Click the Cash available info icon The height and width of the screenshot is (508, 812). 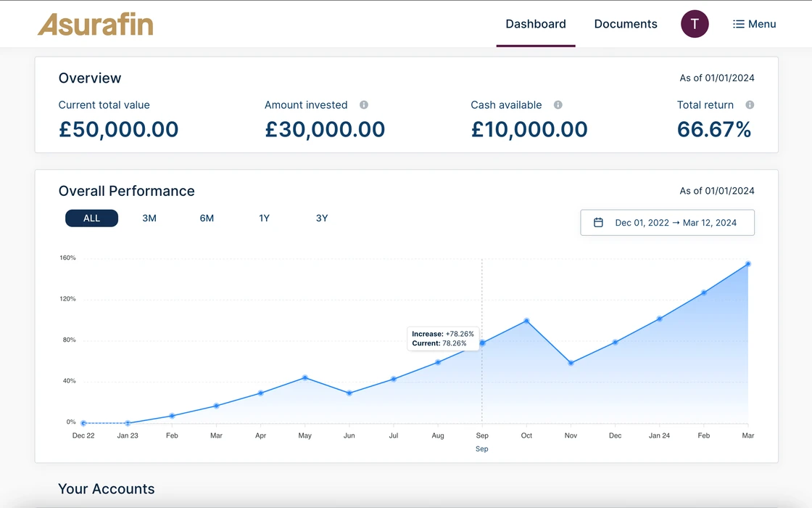pyautogui.click(x=558, y=105)
